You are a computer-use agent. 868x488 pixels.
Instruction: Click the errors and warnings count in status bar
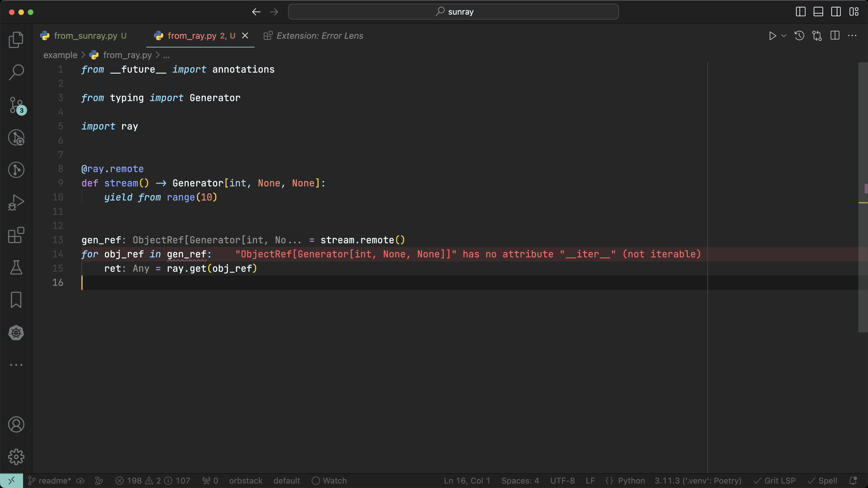click(153, 480)
